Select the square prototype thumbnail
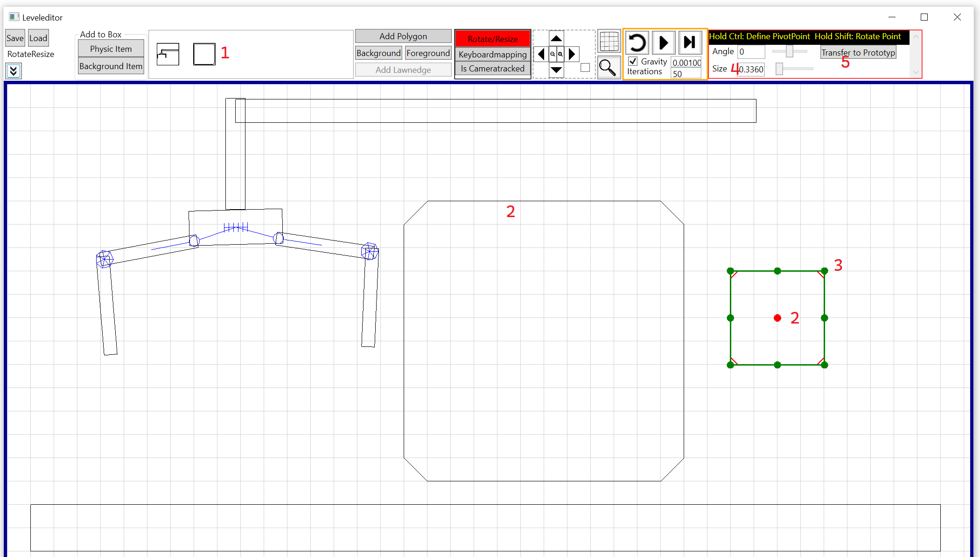 click(x=204, y=54)
